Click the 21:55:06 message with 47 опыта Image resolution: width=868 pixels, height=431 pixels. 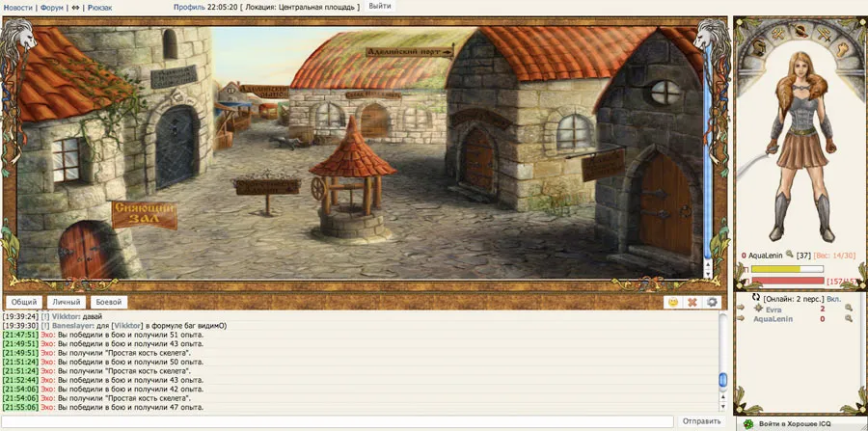point(103,407)
